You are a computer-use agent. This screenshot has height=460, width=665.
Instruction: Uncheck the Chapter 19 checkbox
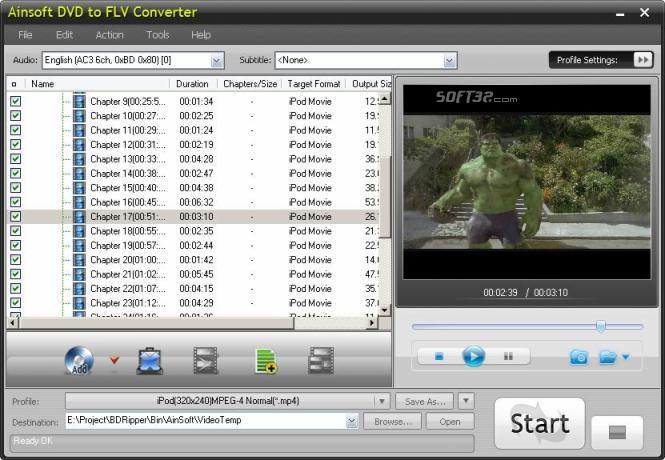16,245
